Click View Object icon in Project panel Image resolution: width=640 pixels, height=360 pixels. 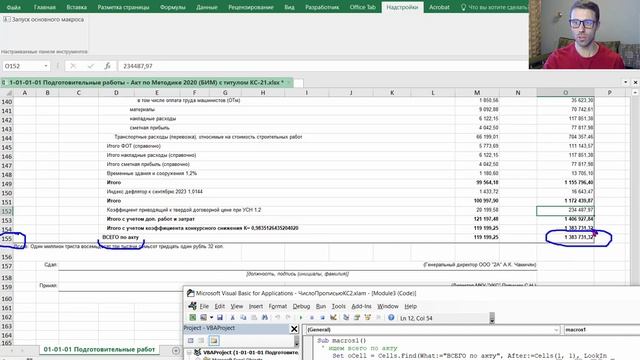tap(201, 340)
